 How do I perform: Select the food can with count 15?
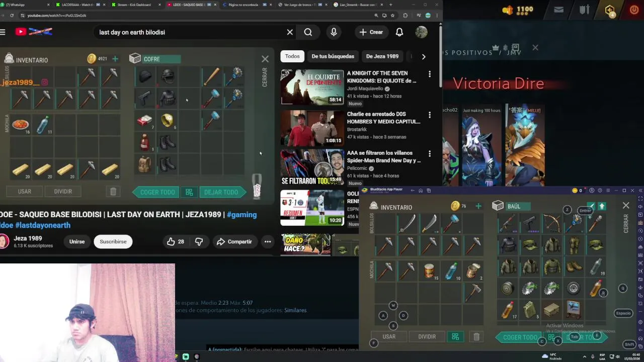click(429, 270)
